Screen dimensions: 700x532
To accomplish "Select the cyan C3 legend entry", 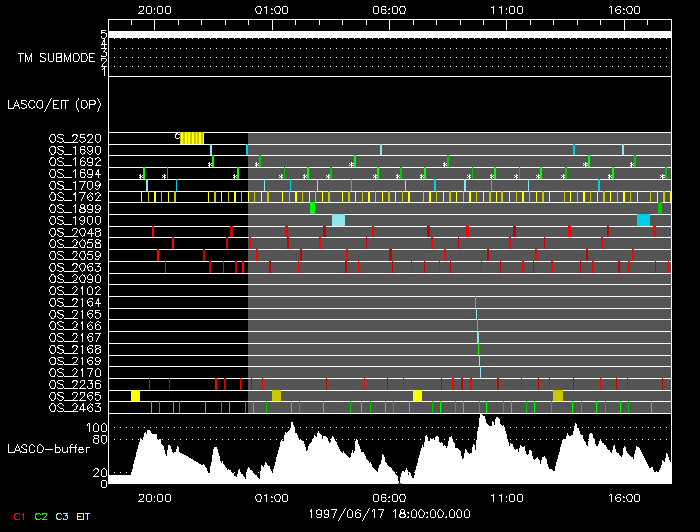I will pyautogui.click(x=62, y=516).
